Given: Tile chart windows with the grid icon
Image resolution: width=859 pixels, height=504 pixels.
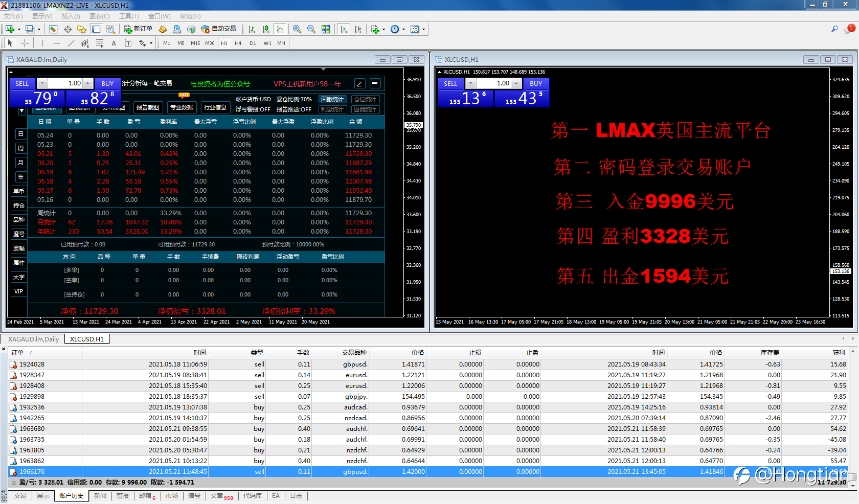Looking at the screenshot, I should 326,29.
